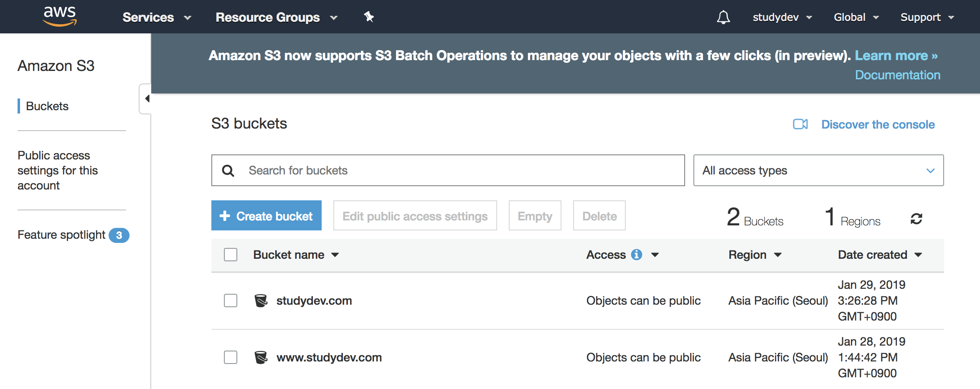Image resolution: width=980 pixels, height=389 pixels.
Task: Open the Services menu
Action: click(x=157, y=18)
